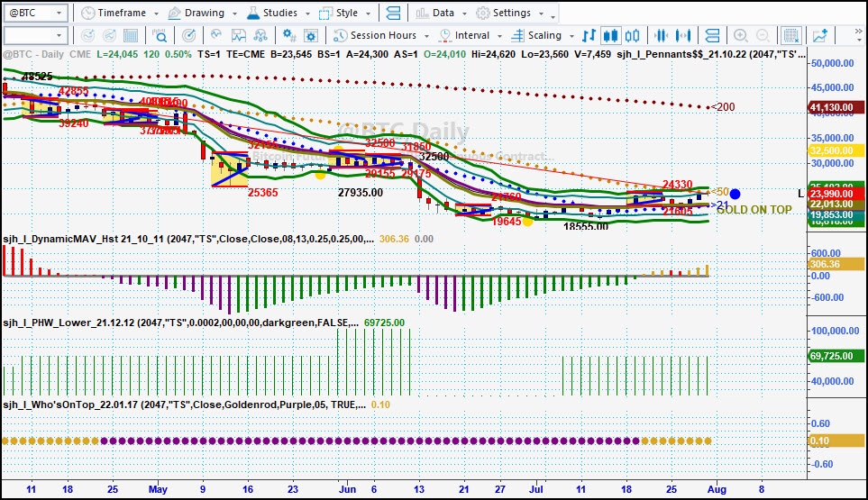Expand the Session Hours dropdown arrow
This screenshot has width=868, height=500.
coord(426,36)
